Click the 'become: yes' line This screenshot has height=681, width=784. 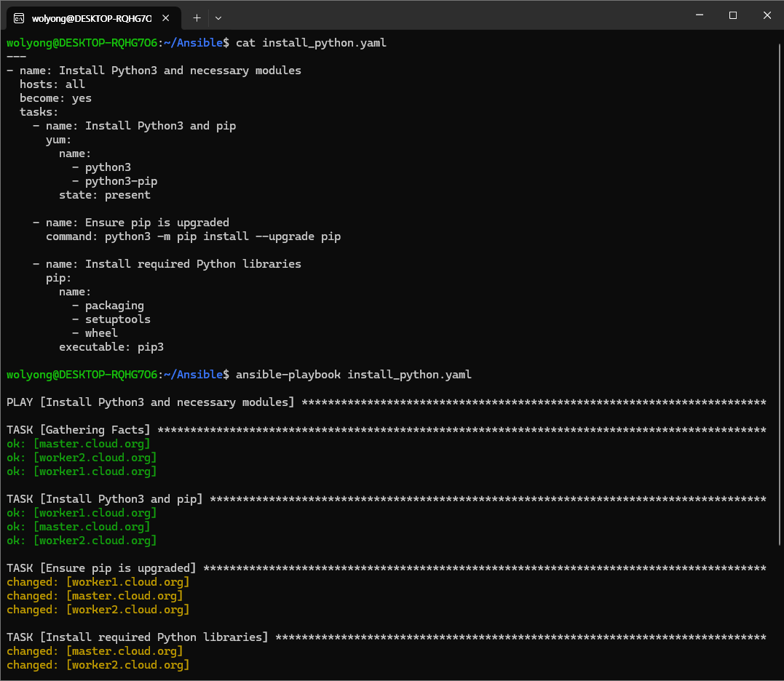point(55,98)
